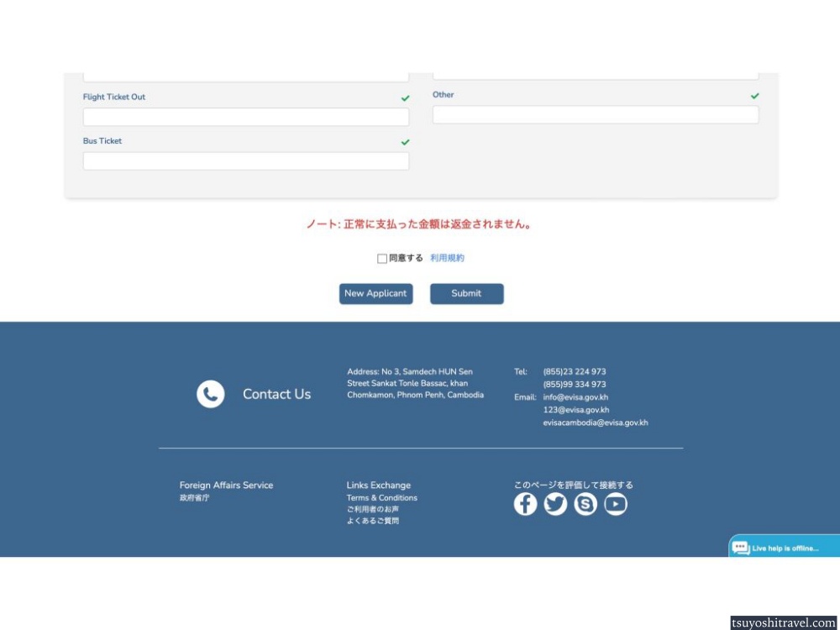
Task: Open the 利用規約 terms link
Action: pos(447,258)
